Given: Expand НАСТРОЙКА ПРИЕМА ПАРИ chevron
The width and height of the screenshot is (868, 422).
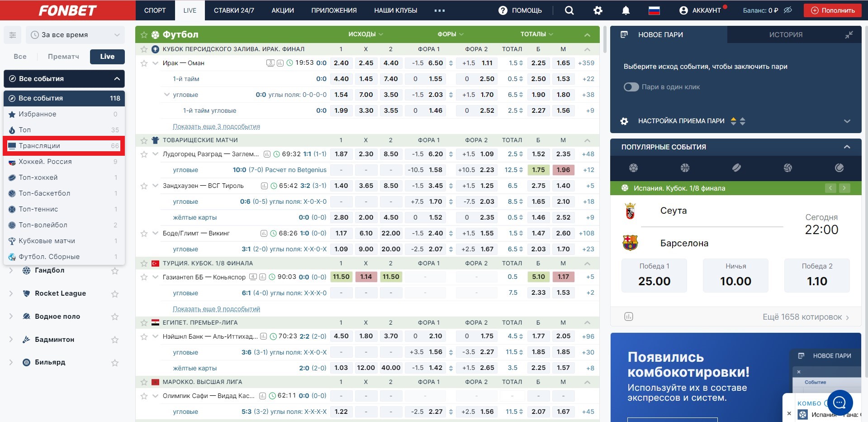Looking at the screenshot, I should tap(847, 121).
